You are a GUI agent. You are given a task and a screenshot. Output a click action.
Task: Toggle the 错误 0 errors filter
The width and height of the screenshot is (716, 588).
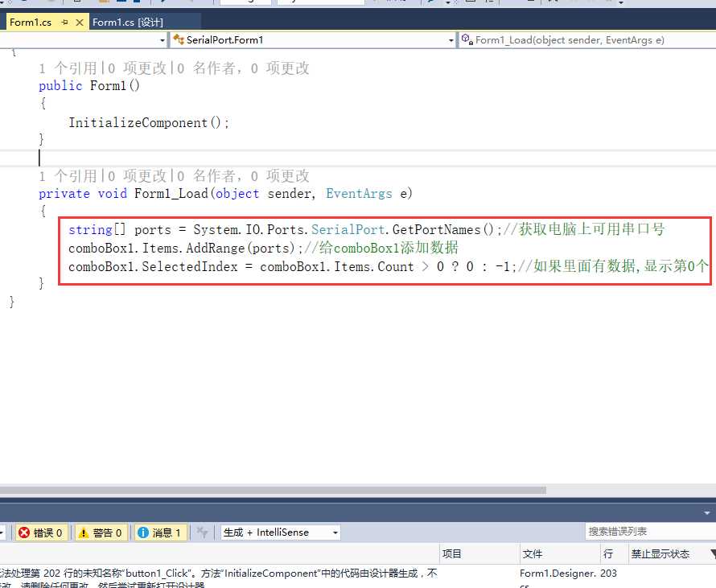(42, 532)
